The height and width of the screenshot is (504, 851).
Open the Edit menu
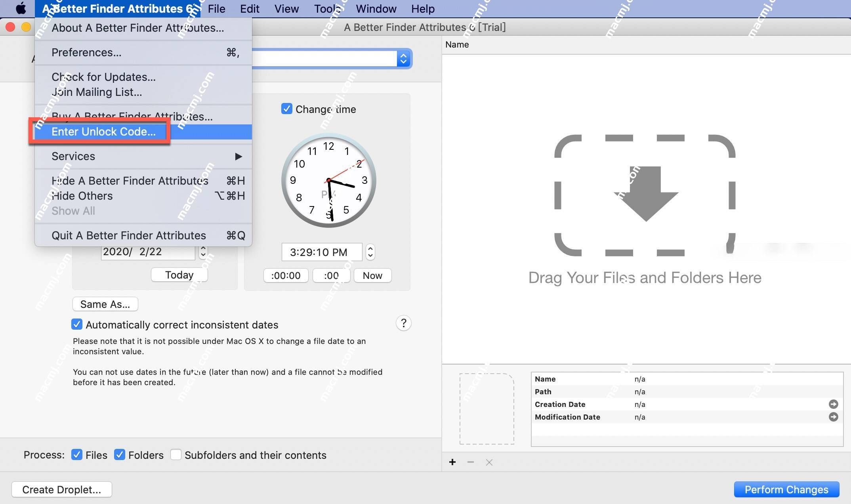[250, 9]
